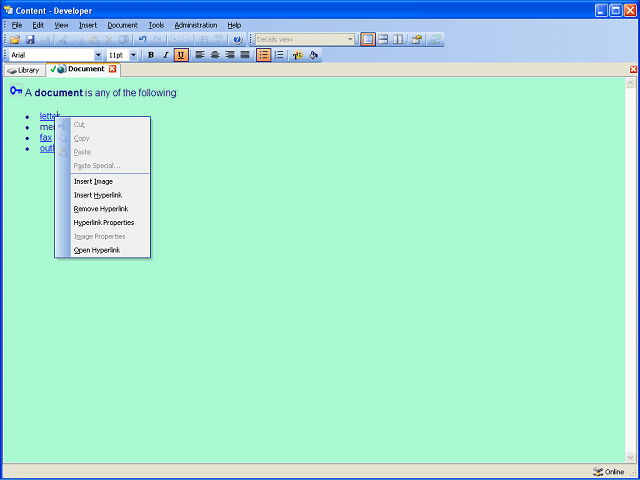Click the green refresh arrows icon

(x=436, y=40)
